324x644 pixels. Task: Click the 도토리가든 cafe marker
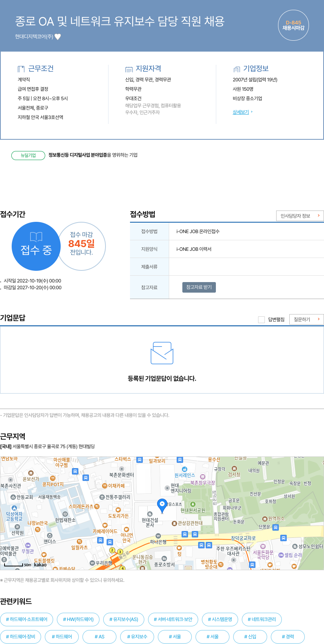118,510
